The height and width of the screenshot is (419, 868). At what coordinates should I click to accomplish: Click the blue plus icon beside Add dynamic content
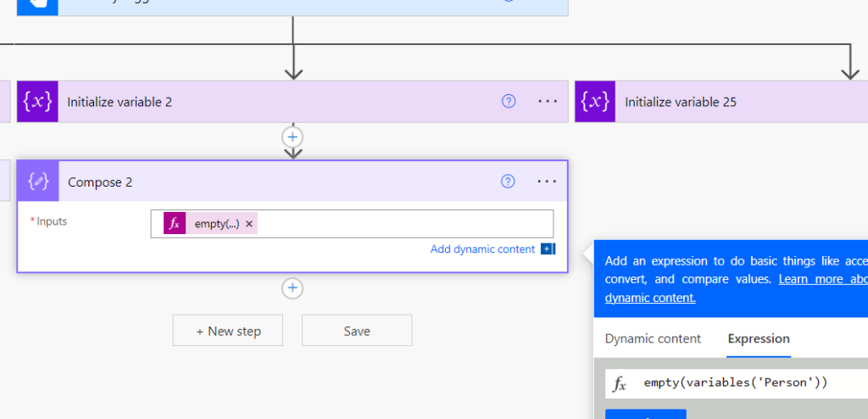click(548, 249)
